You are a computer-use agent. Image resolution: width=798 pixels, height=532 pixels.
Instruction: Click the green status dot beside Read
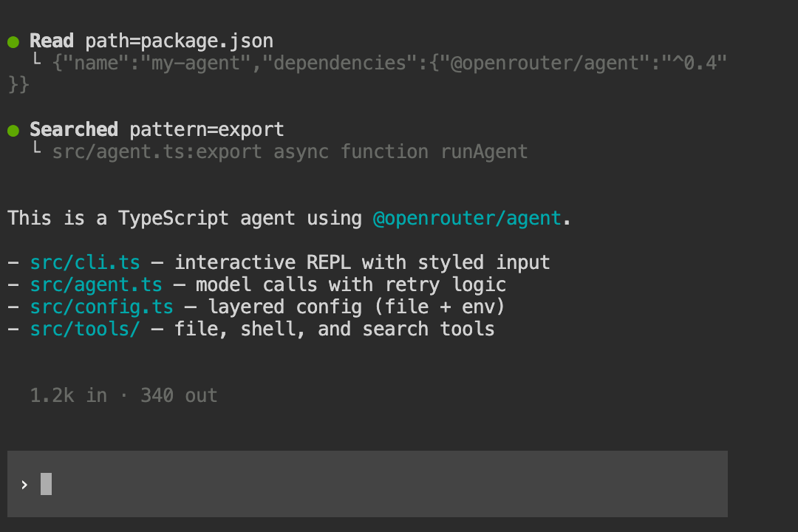pos(13,41)
